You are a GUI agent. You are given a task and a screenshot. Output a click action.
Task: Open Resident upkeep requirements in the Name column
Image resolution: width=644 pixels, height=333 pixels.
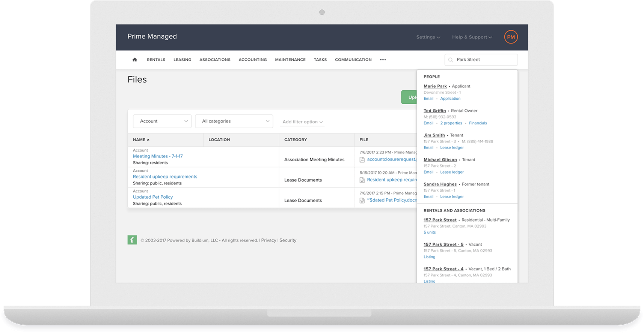[165, 177]
